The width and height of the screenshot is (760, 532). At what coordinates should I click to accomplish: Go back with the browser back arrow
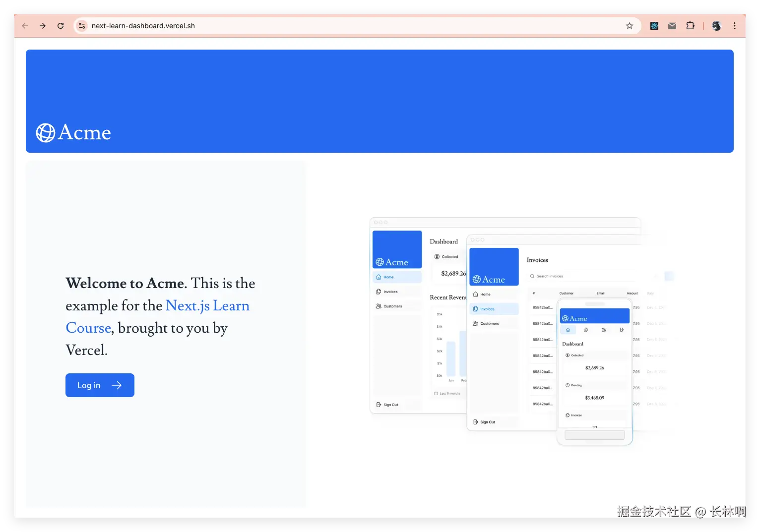[25, 26]
